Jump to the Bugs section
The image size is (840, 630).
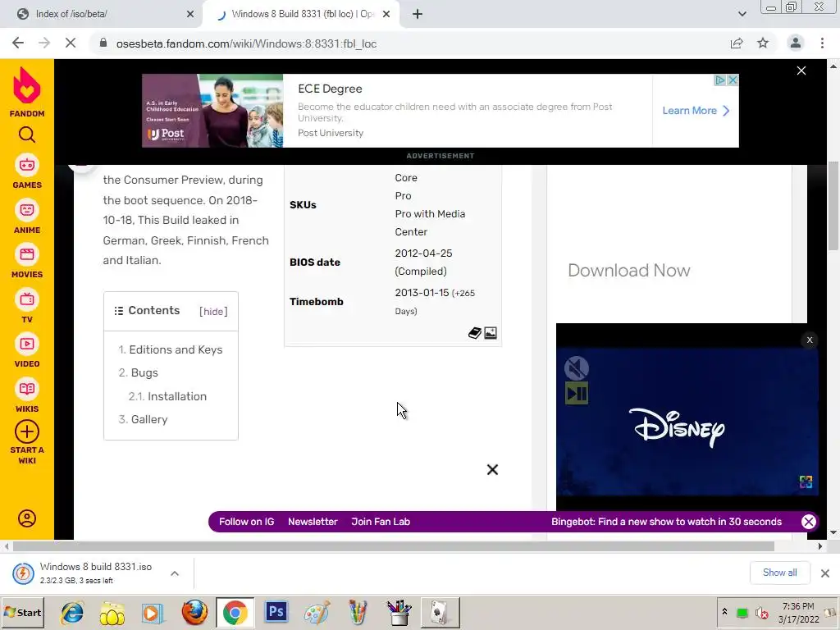[x=144, y=373]
